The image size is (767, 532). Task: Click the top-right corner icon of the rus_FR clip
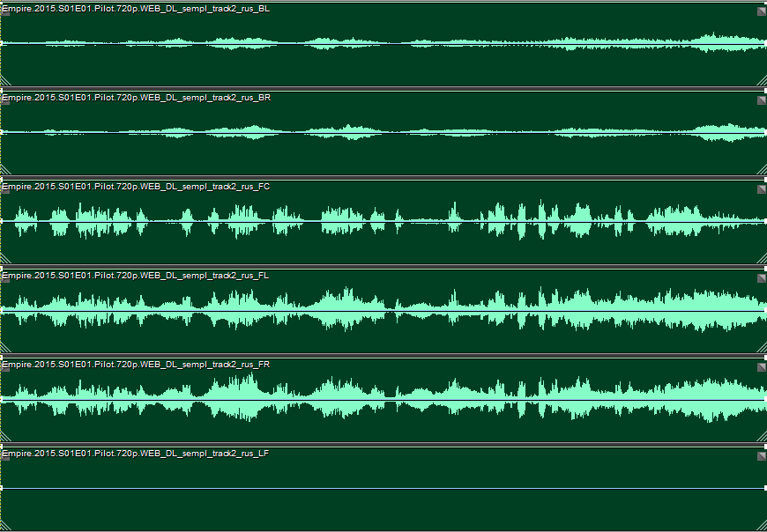pos(761,367)
